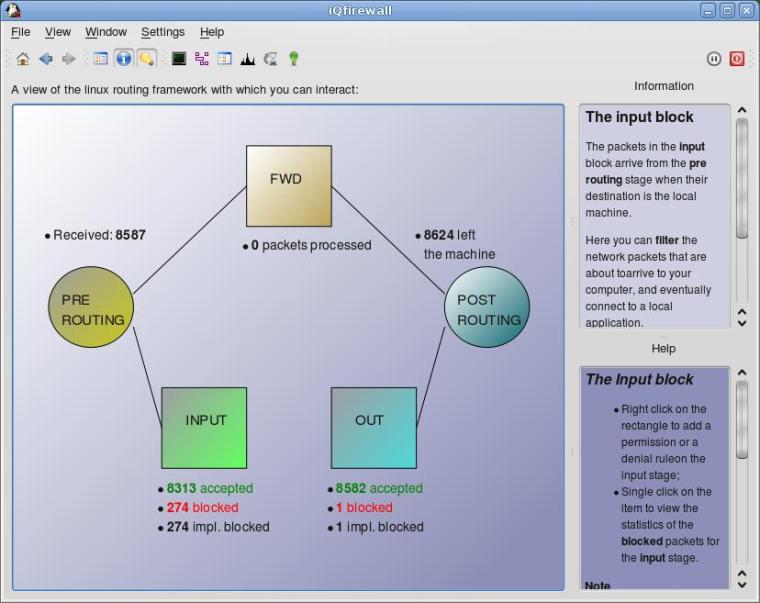The width and height of the screenshot is (760, 603).
Task: Click the gray Forward arrow
Action: pyautogui.click(x=69, y=59)
